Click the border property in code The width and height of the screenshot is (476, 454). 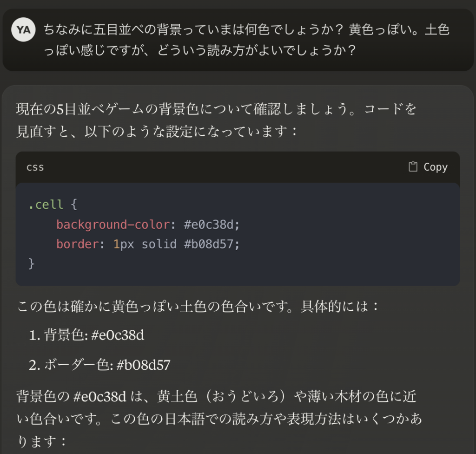coord(78,244)
